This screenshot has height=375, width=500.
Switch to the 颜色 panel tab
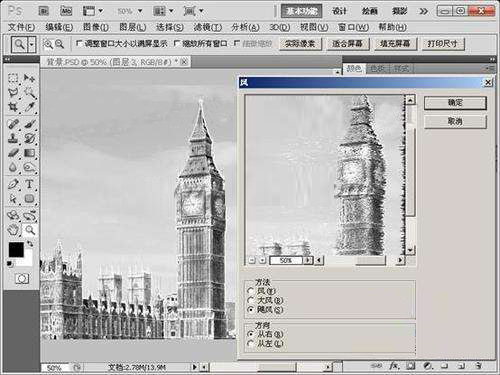tap(354, 68)
